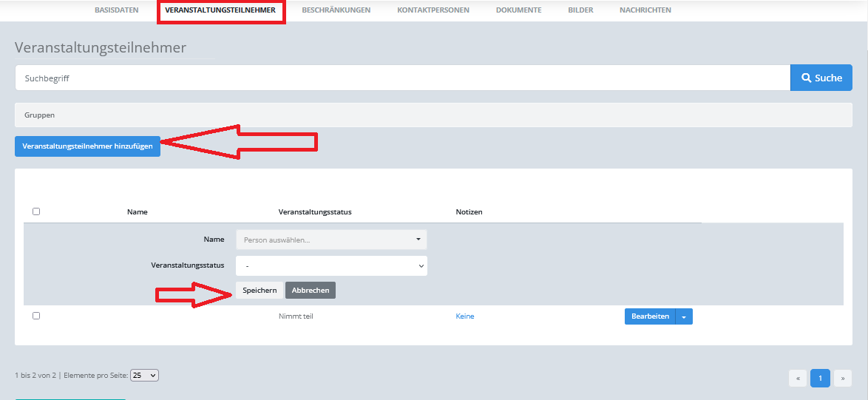Go to previous page with « button
Viewport: 868px width, 400px height.
pyautogui.click(x=798, y=379)
